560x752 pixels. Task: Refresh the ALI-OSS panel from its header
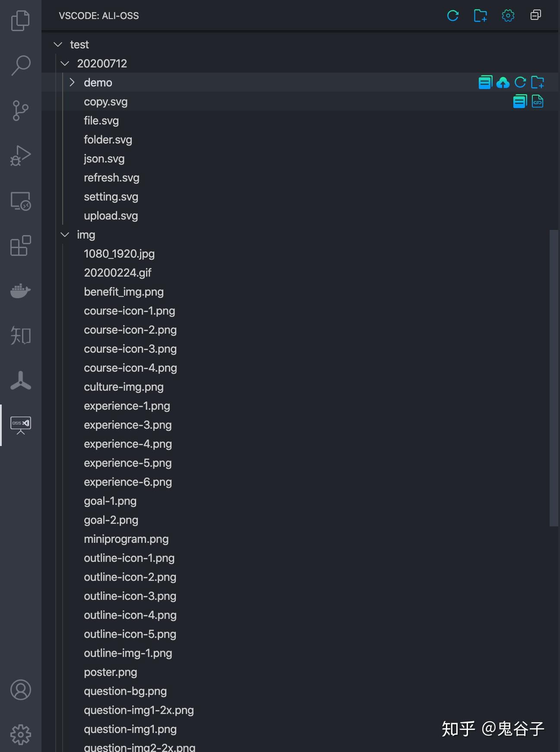453,16
